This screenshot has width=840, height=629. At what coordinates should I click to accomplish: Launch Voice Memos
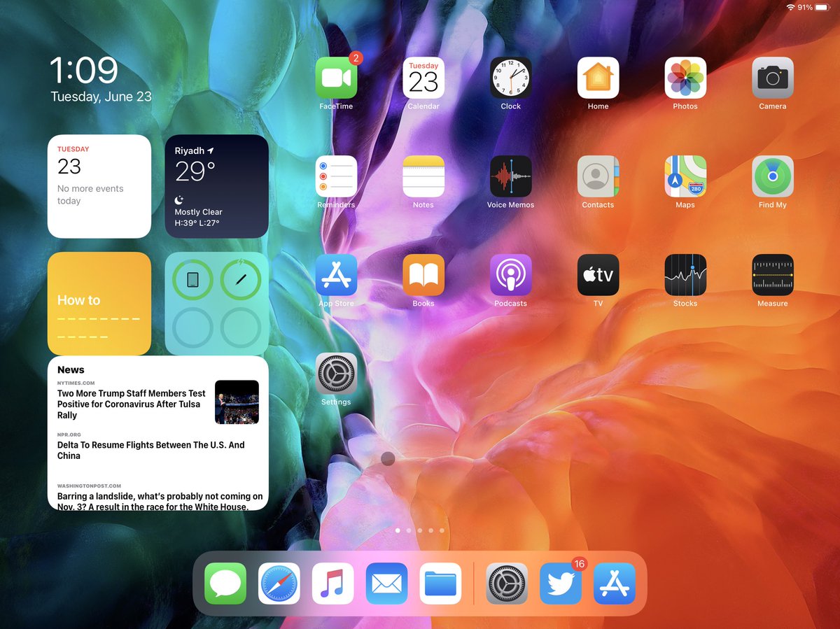(x=511, y=176)
